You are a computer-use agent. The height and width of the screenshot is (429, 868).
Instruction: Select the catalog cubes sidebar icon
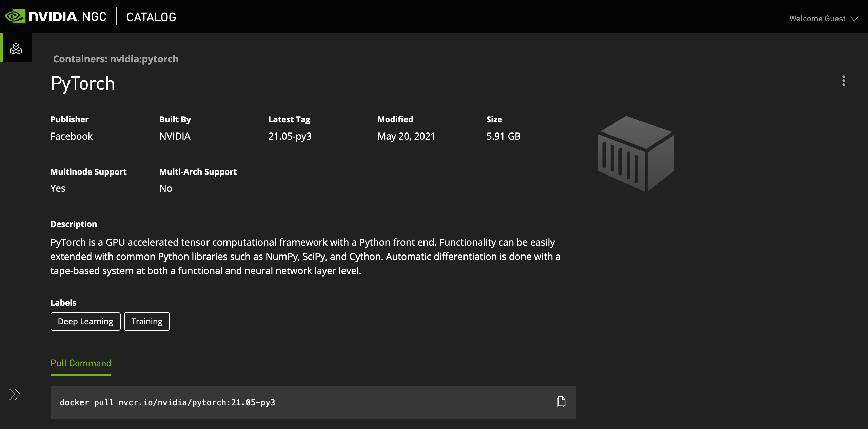pos(16,49)
